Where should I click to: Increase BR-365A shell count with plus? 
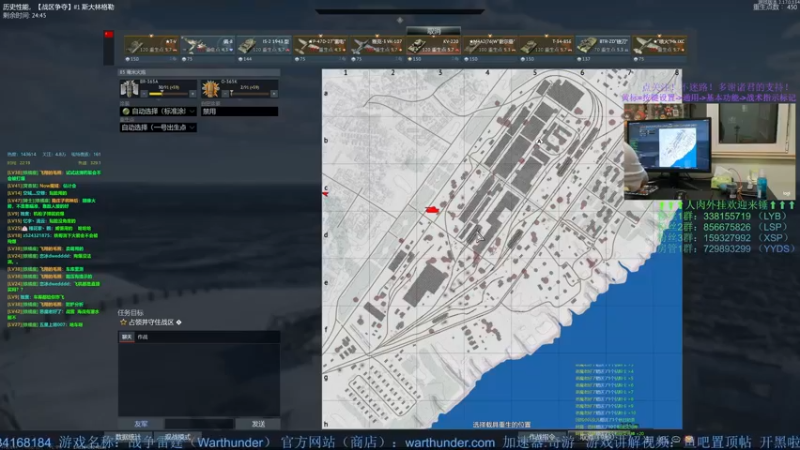point(192,94)
